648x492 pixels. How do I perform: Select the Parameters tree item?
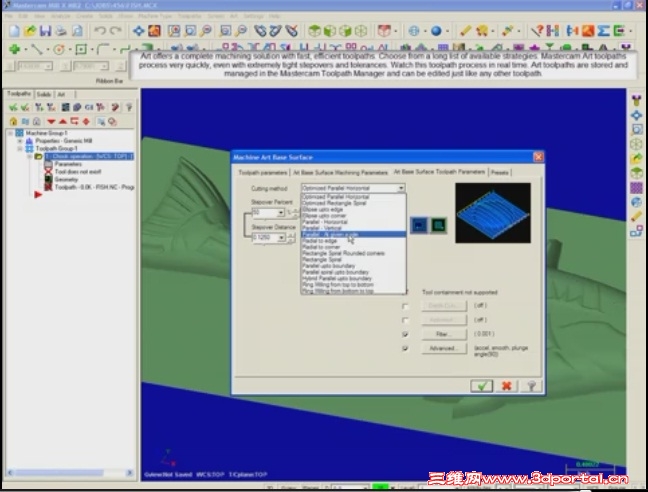pos(68,164)
